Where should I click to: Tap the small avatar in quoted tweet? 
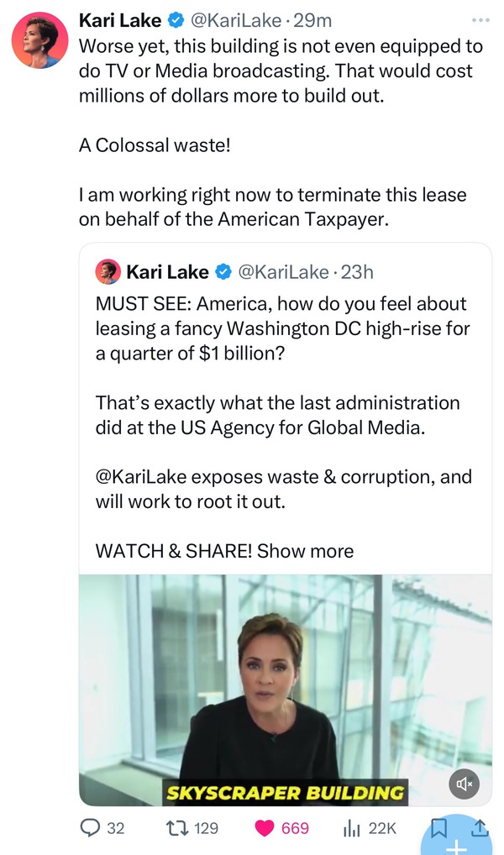(108, 271)
